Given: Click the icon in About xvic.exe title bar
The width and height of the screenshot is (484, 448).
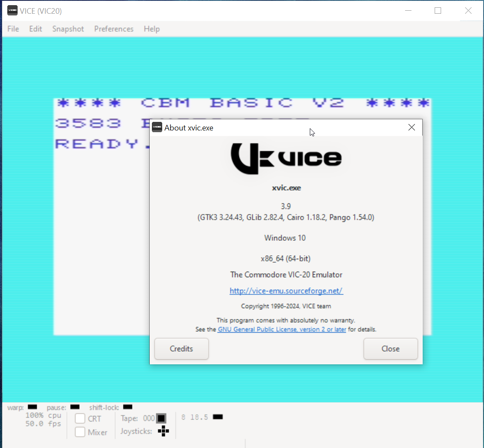Looking at the screenshot, I should (157, 127).
